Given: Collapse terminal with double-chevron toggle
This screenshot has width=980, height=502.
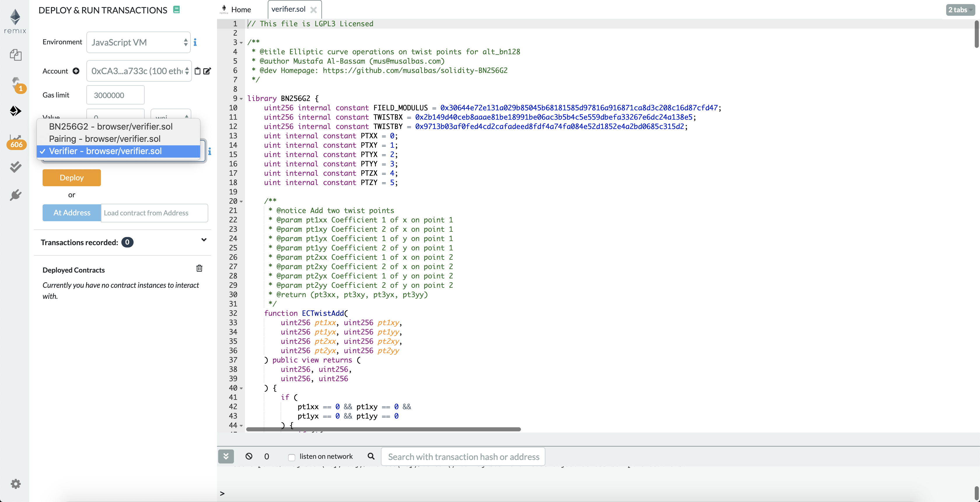Looking at the screenshot, I should click(226, 456).
